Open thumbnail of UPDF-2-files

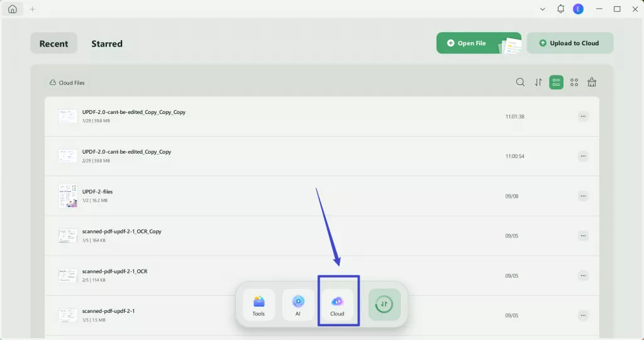[x=68, y=196]
